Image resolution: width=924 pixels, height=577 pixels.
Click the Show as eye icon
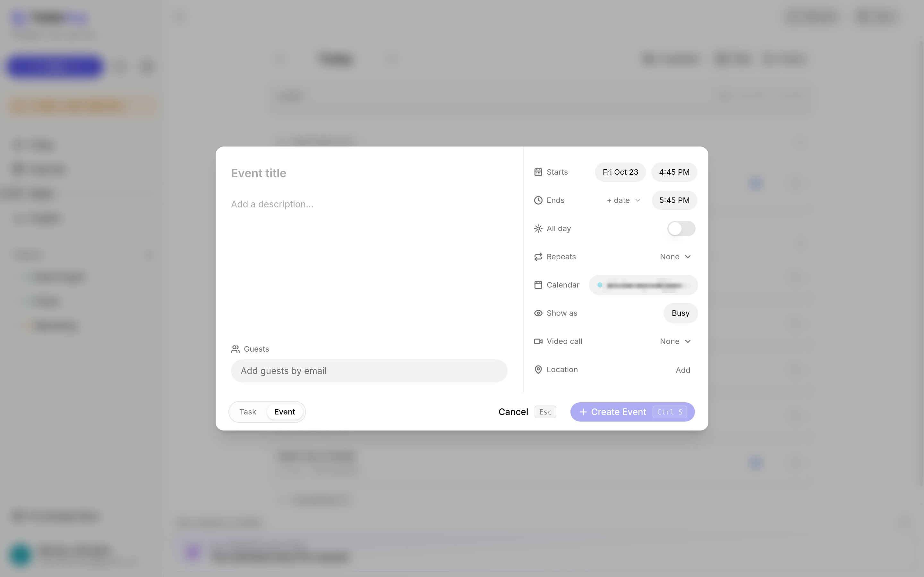pos(538,313)
